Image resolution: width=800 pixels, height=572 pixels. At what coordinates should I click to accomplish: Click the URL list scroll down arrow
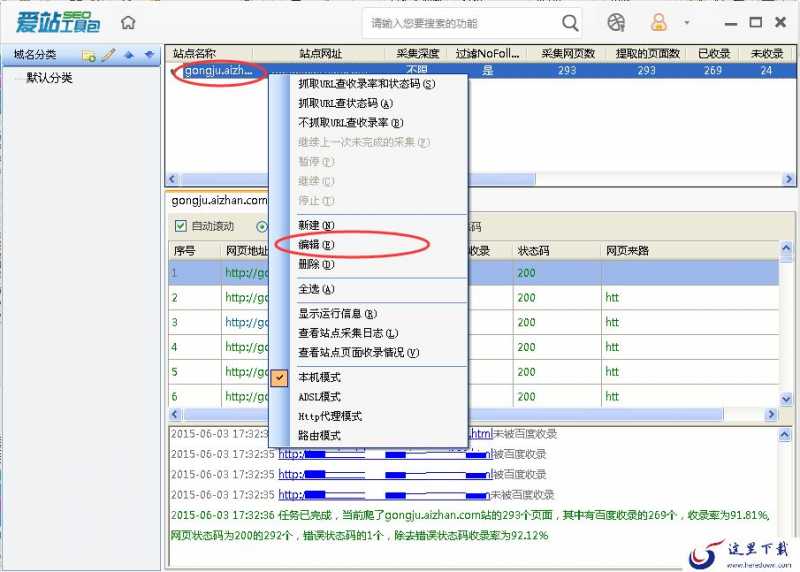[786, 399]
